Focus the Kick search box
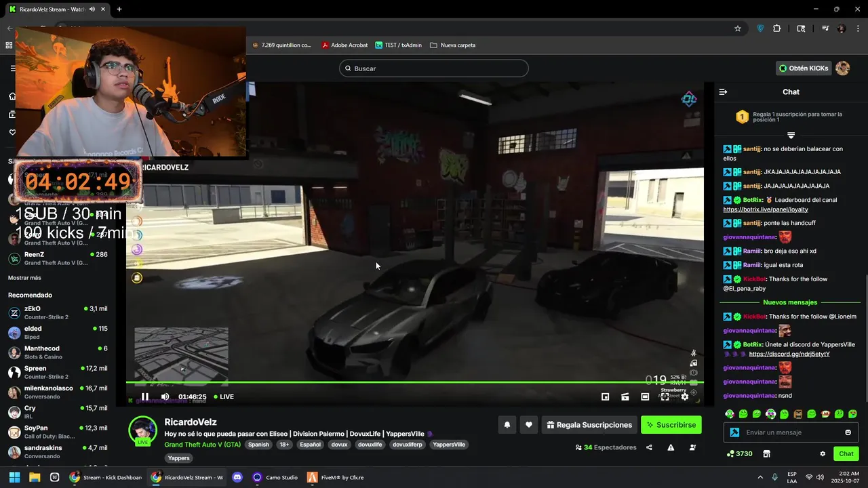This screenshot has width=868, height=488. [434, 68]
